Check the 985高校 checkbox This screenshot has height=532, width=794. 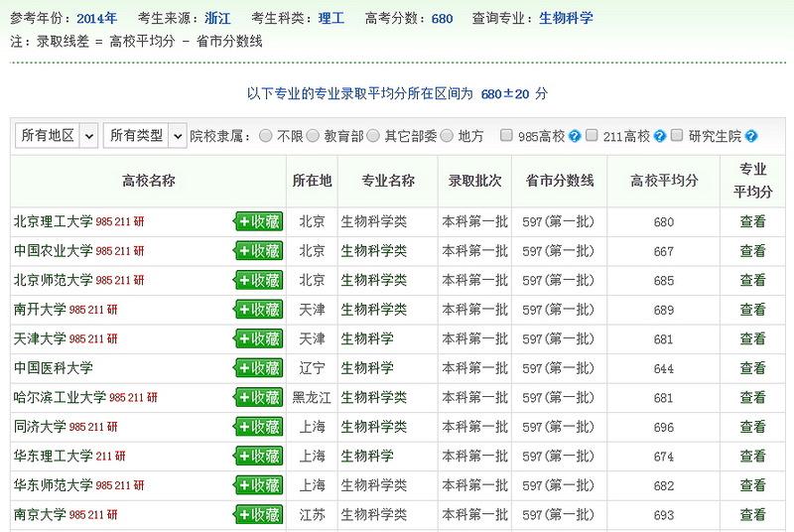point(506,135)
